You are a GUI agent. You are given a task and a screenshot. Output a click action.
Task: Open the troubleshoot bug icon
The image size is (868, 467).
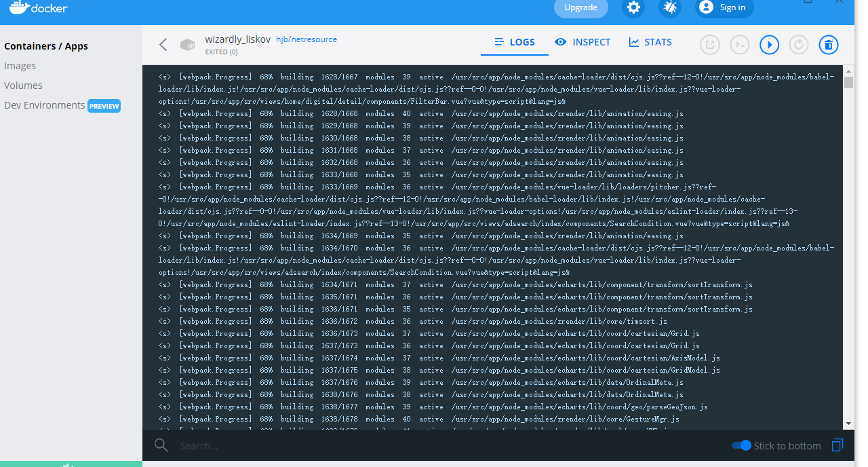tap(670, 7)
